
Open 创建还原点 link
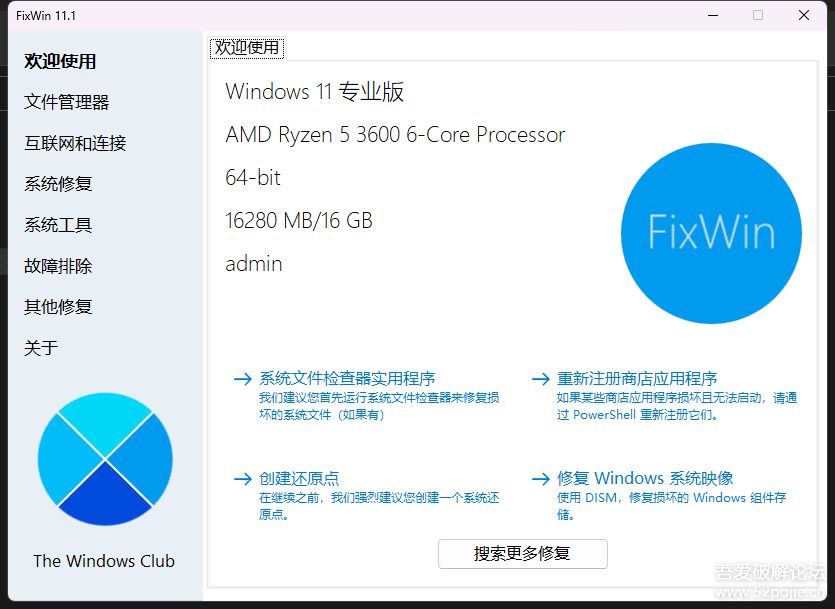(299, 479)
